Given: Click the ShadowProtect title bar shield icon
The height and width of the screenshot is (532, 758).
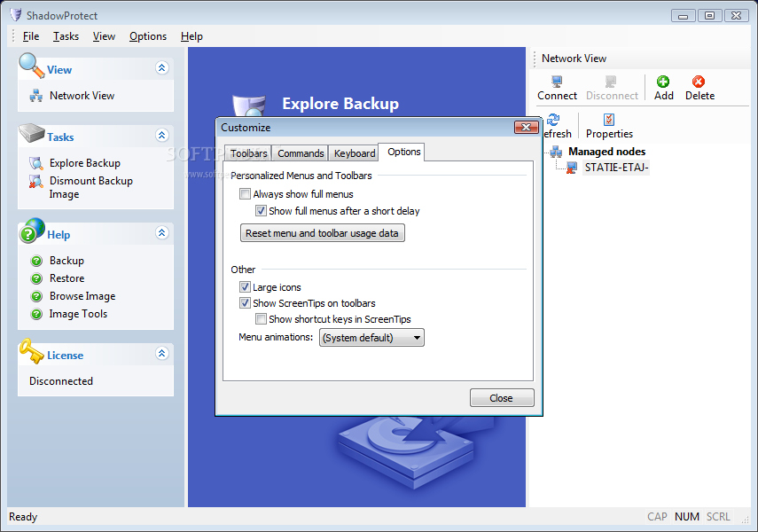Looking at the screenshot, I should tap(16, 15).
